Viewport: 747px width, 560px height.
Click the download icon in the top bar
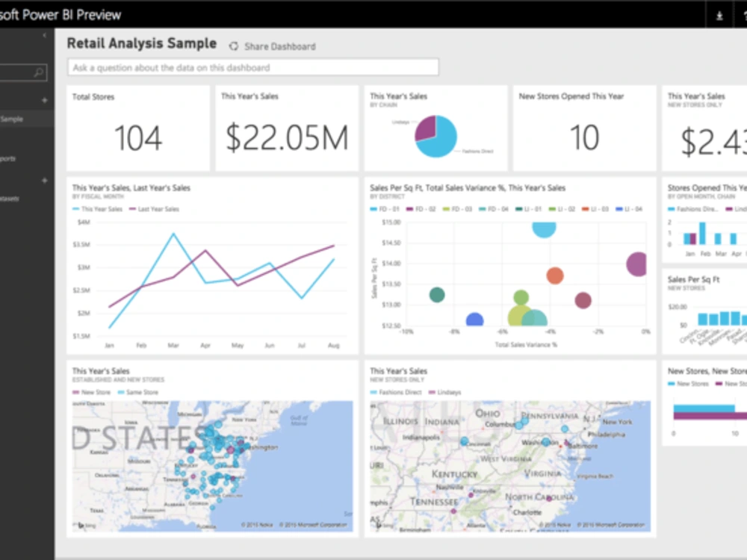click(x=719, y=15)
